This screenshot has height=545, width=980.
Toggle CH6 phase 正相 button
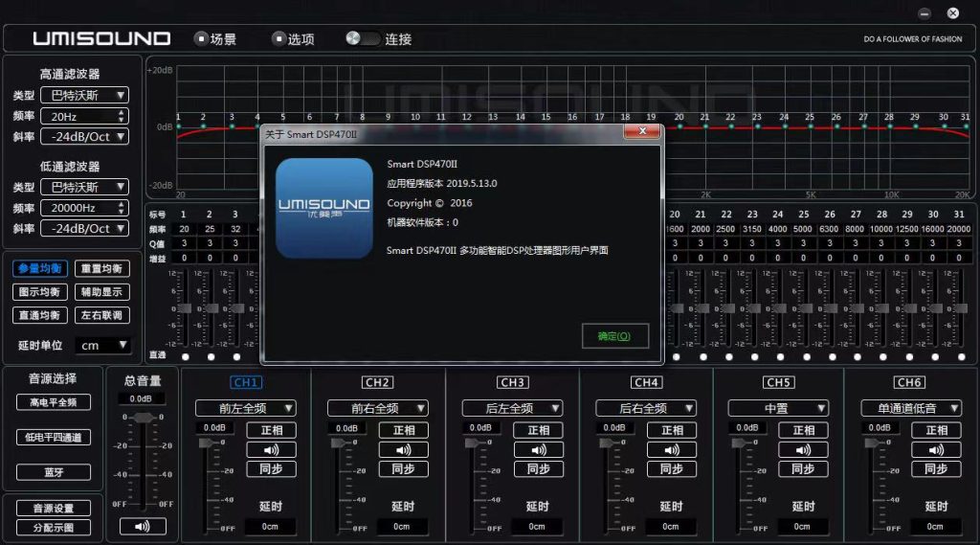[x=936, y=430]
